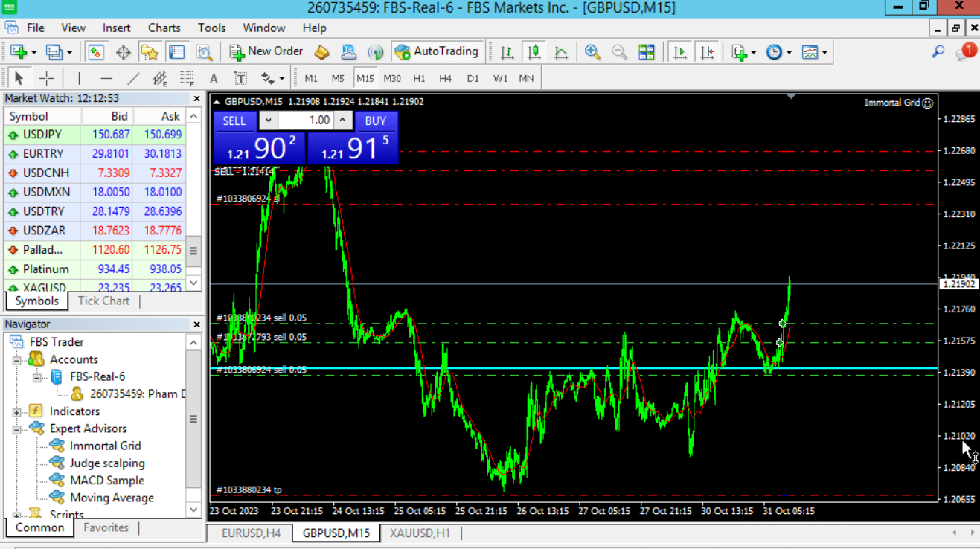
Task: Select the Crosshair cursor tool
Action: click(x=46, y=78)
